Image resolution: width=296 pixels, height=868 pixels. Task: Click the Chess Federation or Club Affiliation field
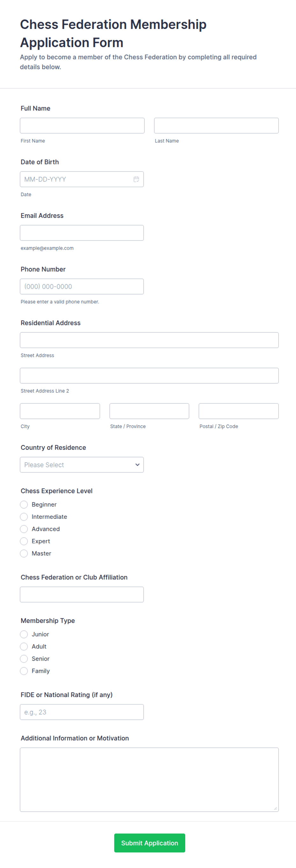click(82, 594)
